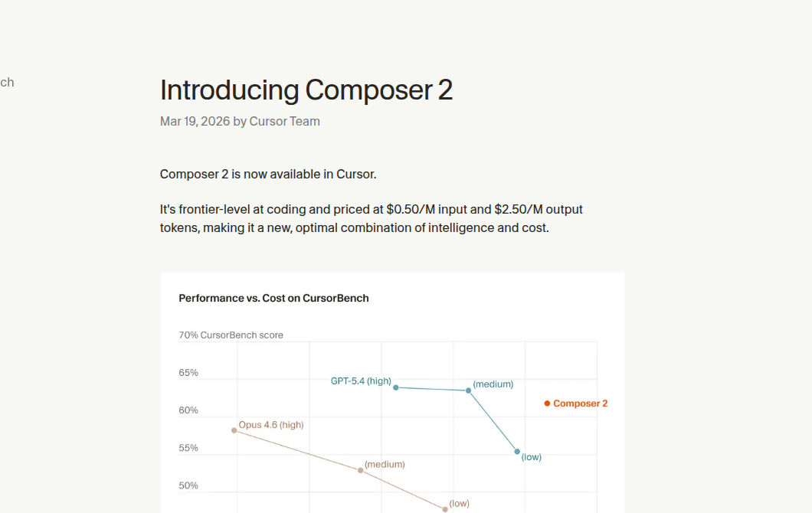Click the "70% CursorBench score" axis label
Viewport: 812px width, 513px height.
231,335
